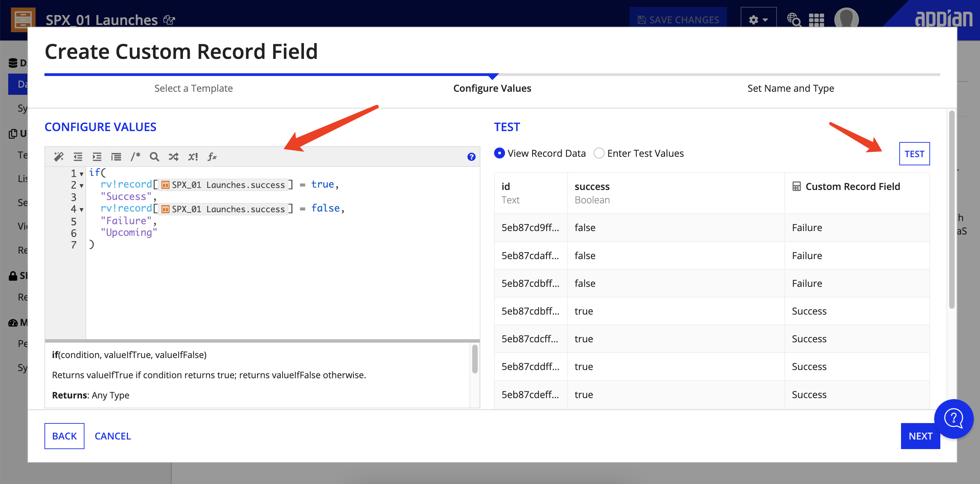Open the globe search icon in header
The width and height of the screenshot is (980, 484).
pos(794,20)
